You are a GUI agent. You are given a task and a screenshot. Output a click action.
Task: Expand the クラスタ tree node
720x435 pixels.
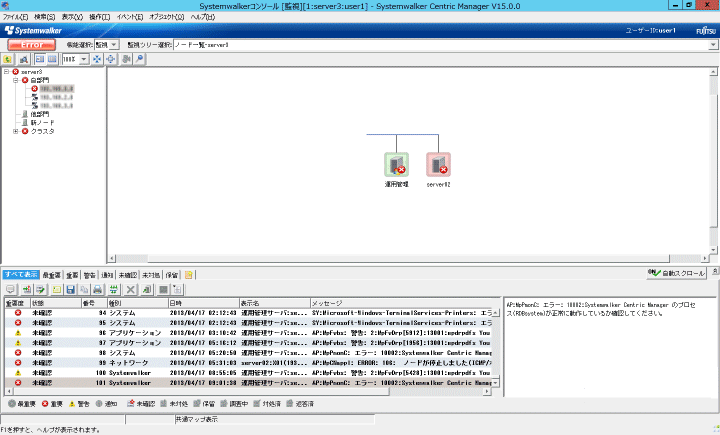(16, 131)
